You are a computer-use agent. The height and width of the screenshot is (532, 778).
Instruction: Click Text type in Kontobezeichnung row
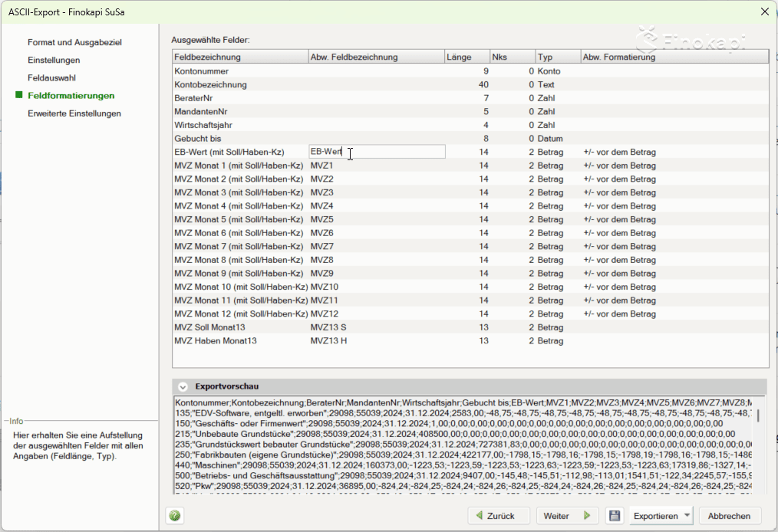pyautogui.click(x=546, y=85)
